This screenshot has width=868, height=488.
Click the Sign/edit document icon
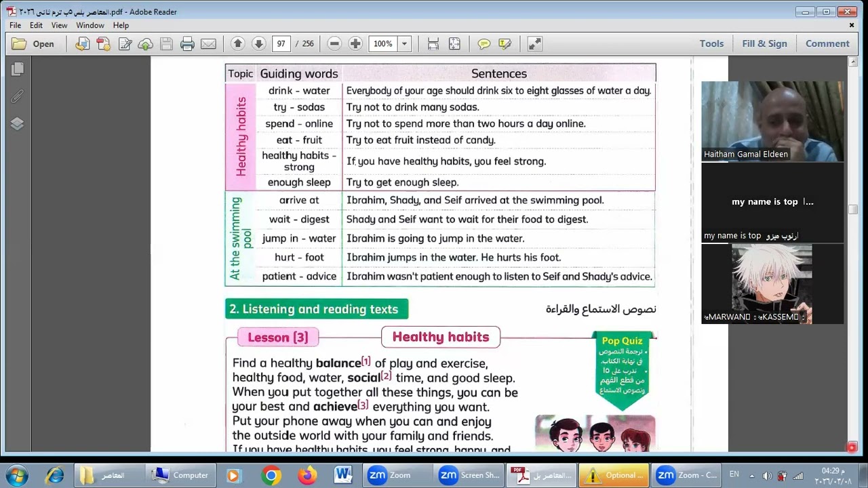pyautogui.click(x=125, y=44)
